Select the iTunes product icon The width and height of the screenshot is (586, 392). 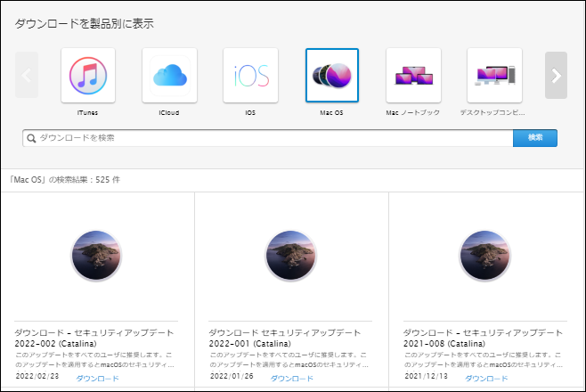click(x=88, y=76)
